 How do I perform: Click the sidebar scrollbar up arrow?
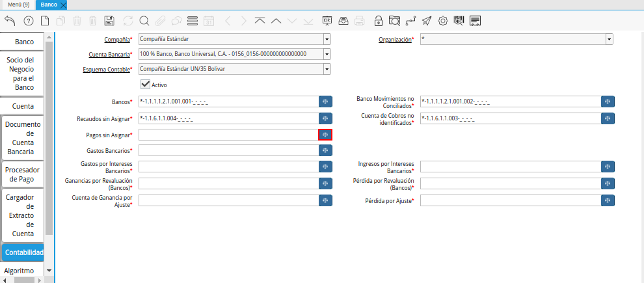tap(49, 37)
